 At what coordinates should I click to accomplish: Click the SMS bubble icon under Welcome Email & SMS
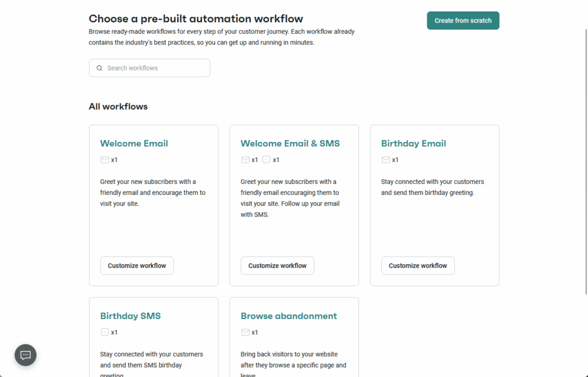point(266,160)
